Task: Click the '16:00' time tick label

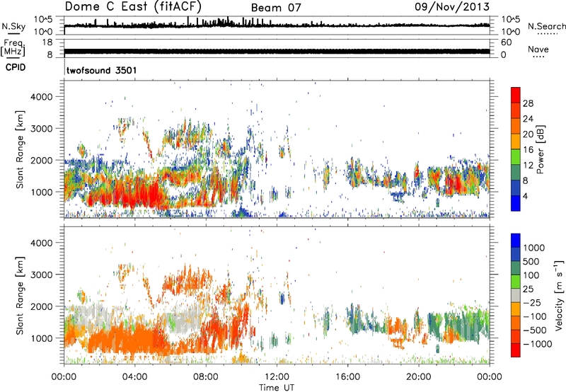Action: [x=347, y=377]
